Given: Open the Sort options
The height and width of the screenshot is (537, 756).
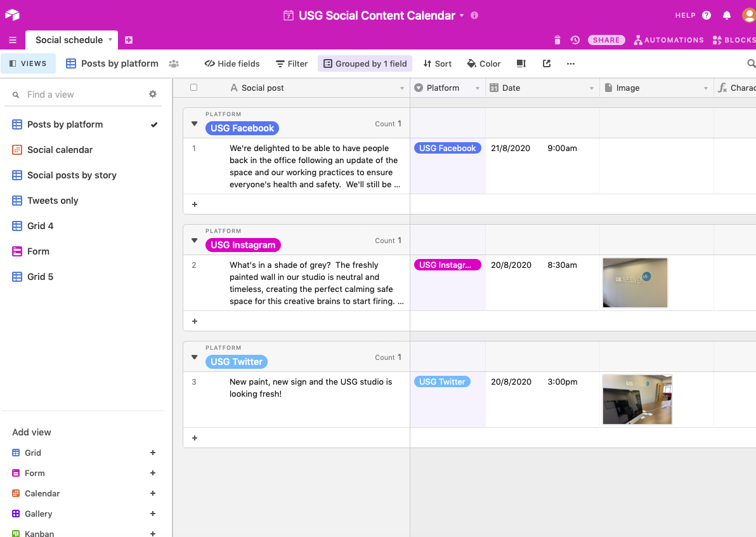Looking at the screenshot, I should coord(438,63).
